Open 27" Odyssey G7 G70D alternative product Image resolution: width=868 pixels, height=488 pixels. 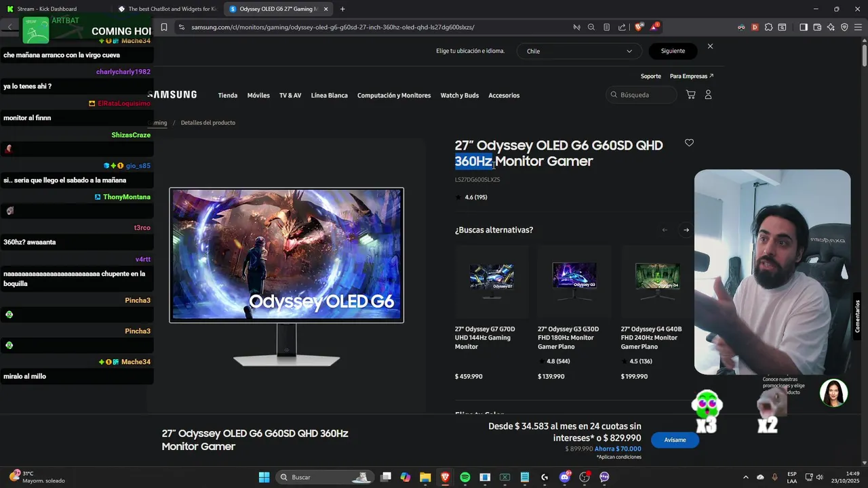pyautogui.click(x=485, y=338)
